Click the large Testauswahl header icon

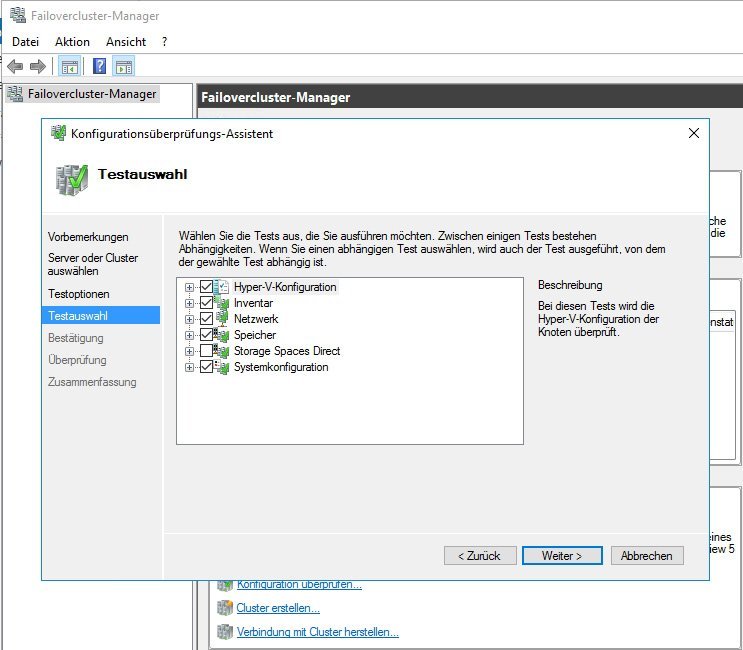(x=72, y=180)
